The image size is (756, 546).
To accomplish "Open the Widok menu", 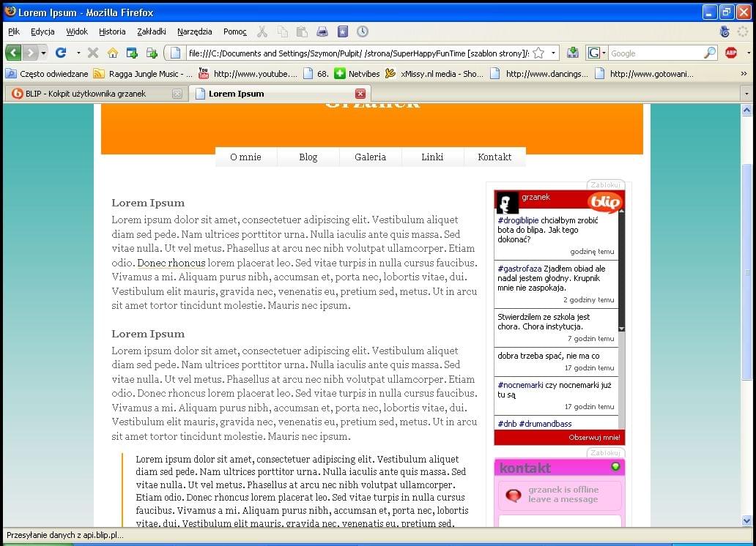I will coord(77,31).
